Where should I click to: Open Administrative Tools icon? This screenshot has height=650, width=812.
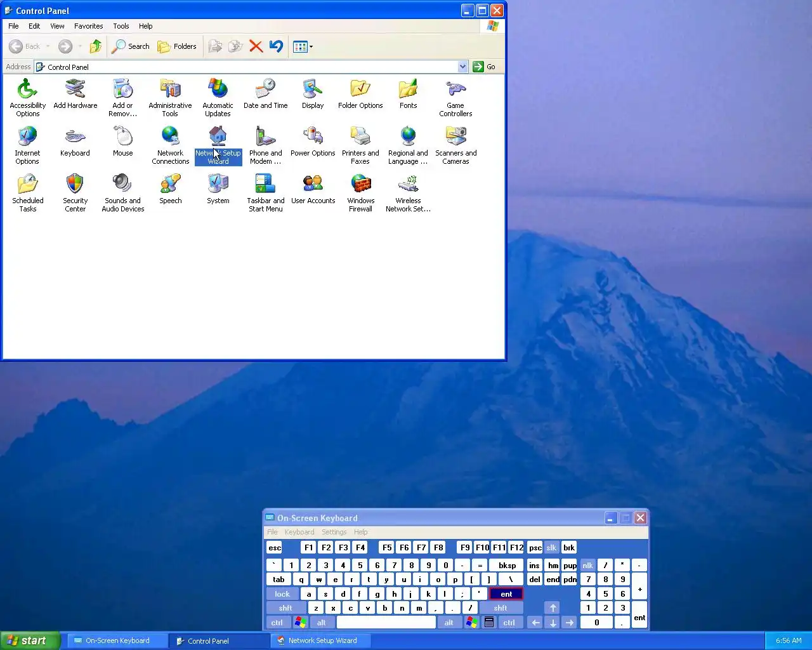pyautogui.click(x=170, y=97)
